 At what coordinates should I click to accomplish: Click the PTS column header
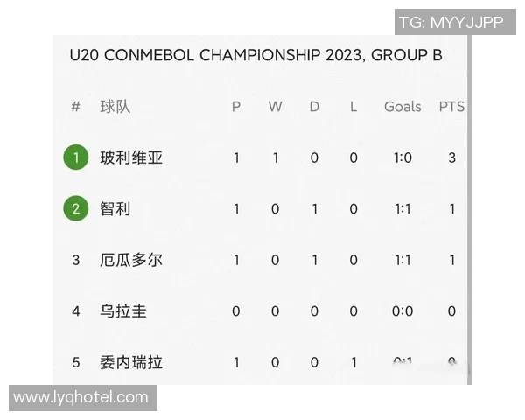coord(451,107)
